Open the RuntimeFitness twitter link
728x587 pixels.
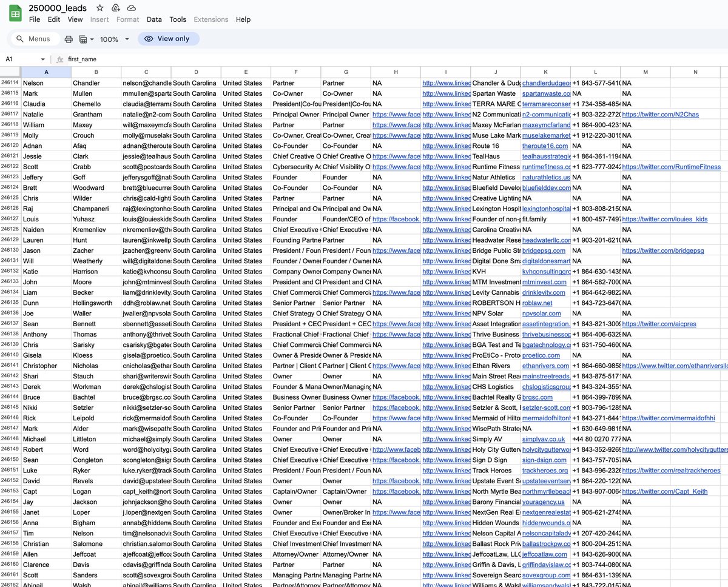pos(671,167)
